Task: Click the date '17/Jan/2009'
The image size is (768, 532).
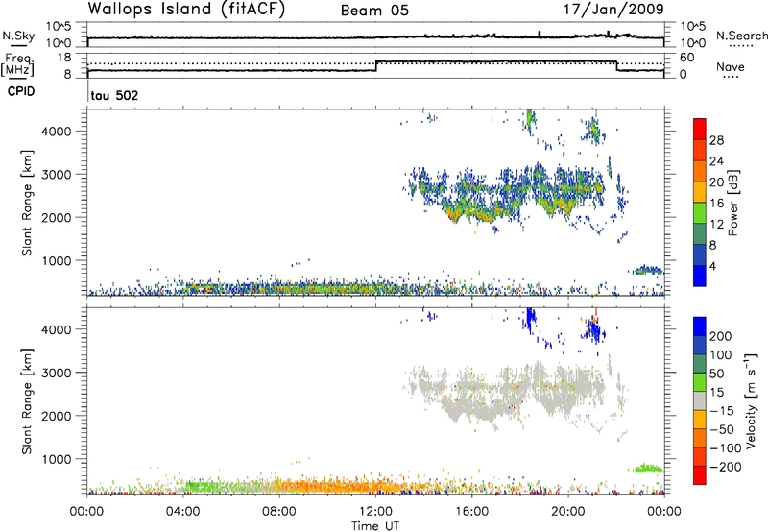Action: point(613,9)
